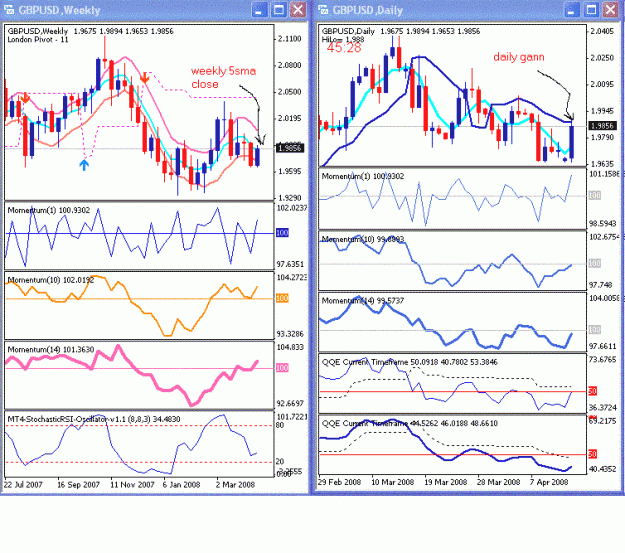Click the HiLo indicator label on daily chart
625x553 pixels.
tap(343, 39)
